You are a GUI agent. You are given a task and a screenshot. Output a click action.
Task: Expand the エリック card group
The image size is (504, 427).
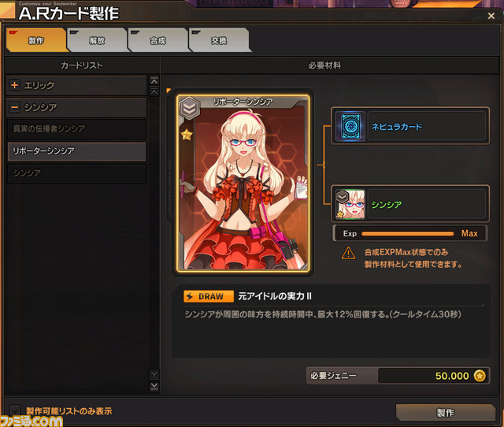[x=14, y=85]
